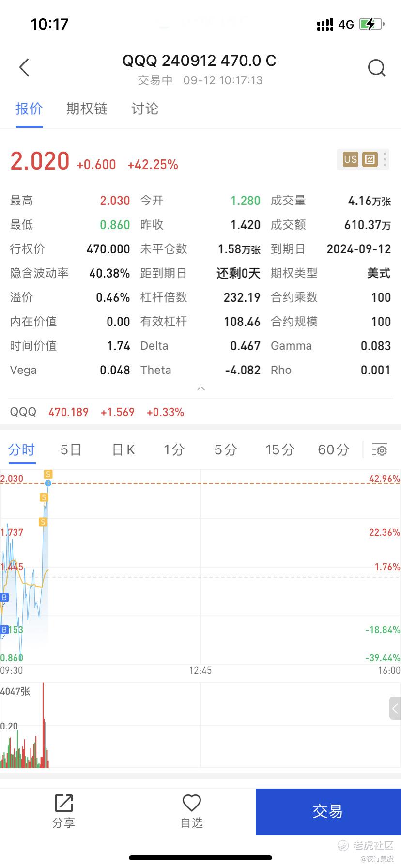Tap the Vega value 0.048
This screenshot has height=868, width=401.
[115, 370]
